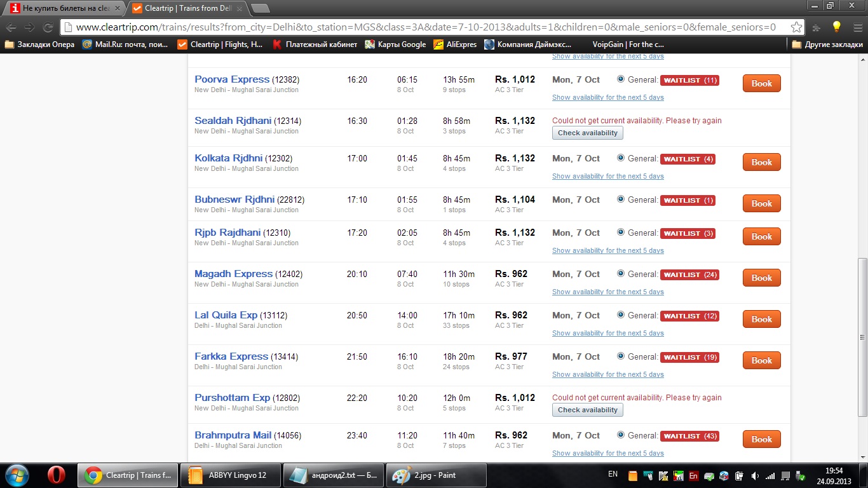The image size is (868, 488).
Task: Expand next 5 days availability for Kolkata Rjdhni
Action: click(607, 176)
